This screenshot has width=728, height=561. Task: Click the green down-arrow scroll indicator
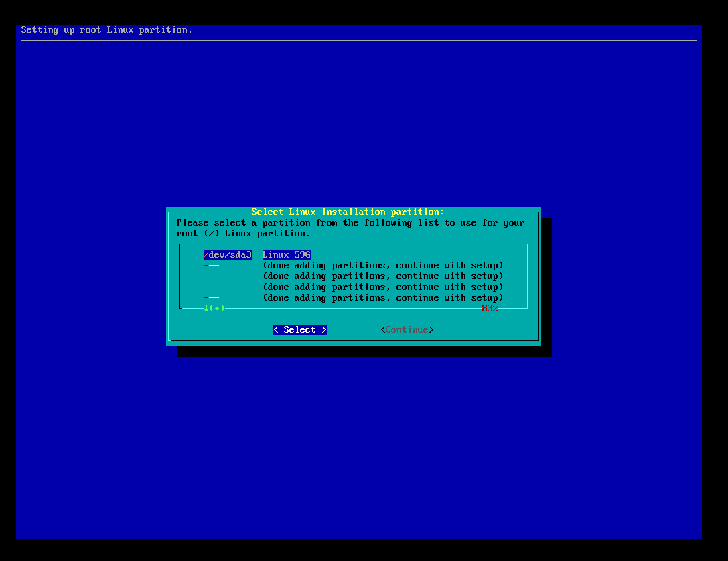pos(207,308)
